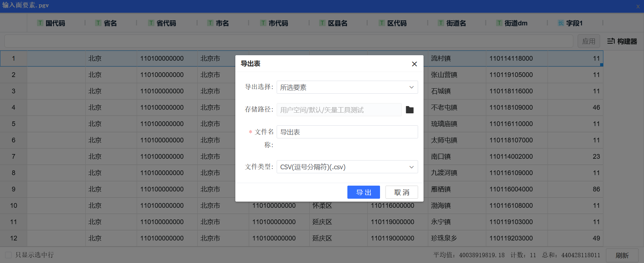The width and height of the screenshot is (644, 263).
Task: Click the 刷新 refresh button
Action: 622,255
